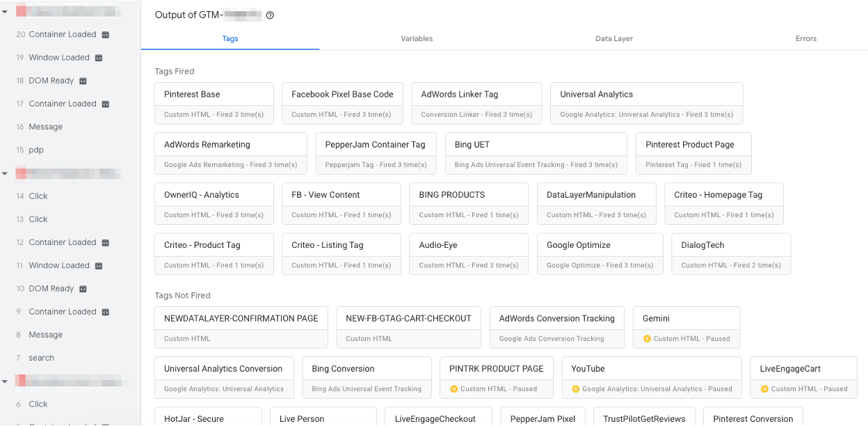
Task: Open the Variables tab
Action: (417, 39)
